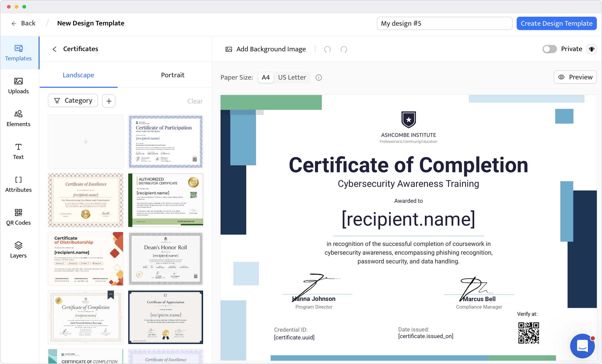Click the Back link
The height and width of the screenshot is (364, 602).
pyautogui.click(x=23, y=23)
